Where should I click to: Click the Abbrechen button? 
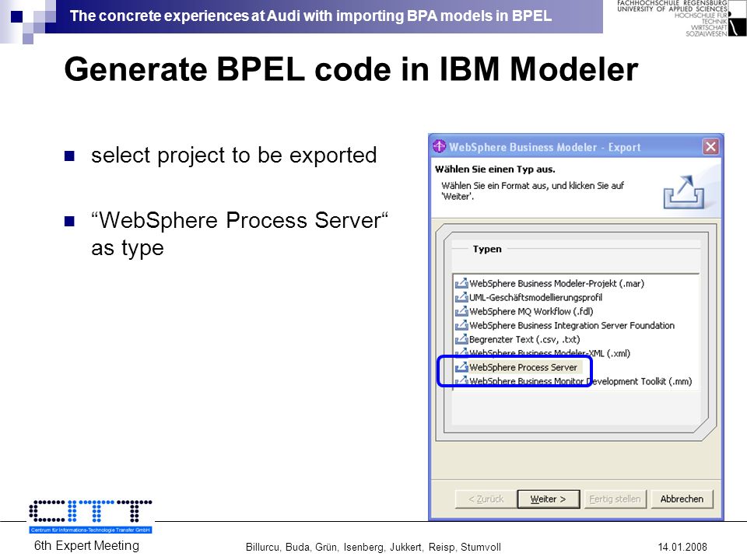682,499
